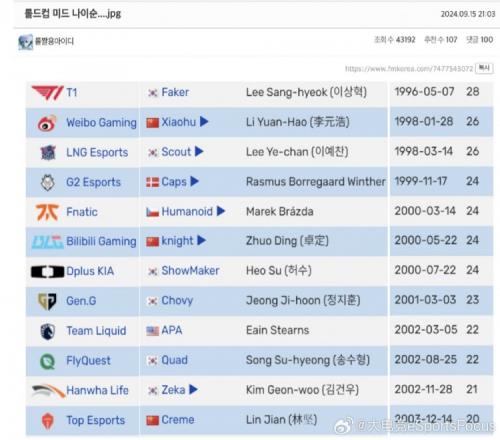The image size is (500, 440).
Task: Click the Top Esports logo
Action: [47, 421]
